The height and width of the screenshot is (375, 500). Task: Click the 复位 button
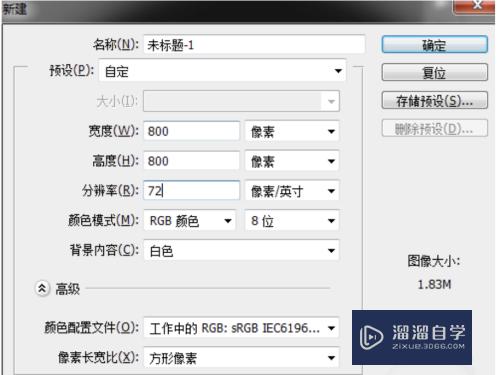[435, 72]
